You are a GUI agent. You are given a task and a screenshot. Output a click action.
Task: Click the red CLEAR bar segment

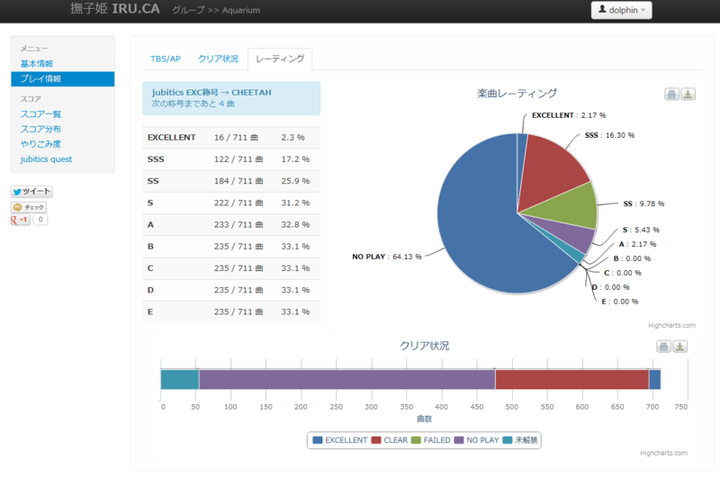tap(572, 379)
